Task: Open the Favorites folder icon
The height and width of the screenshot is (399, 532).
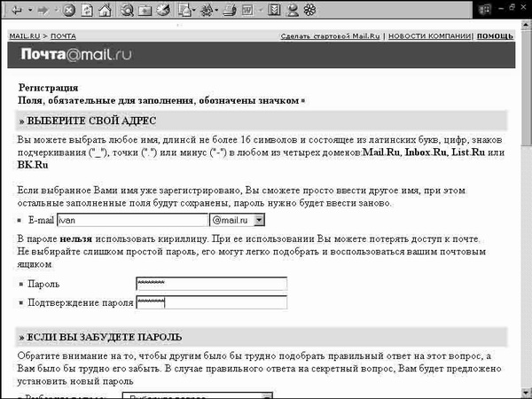Action: pyautogui.click(x=145, y=11)
